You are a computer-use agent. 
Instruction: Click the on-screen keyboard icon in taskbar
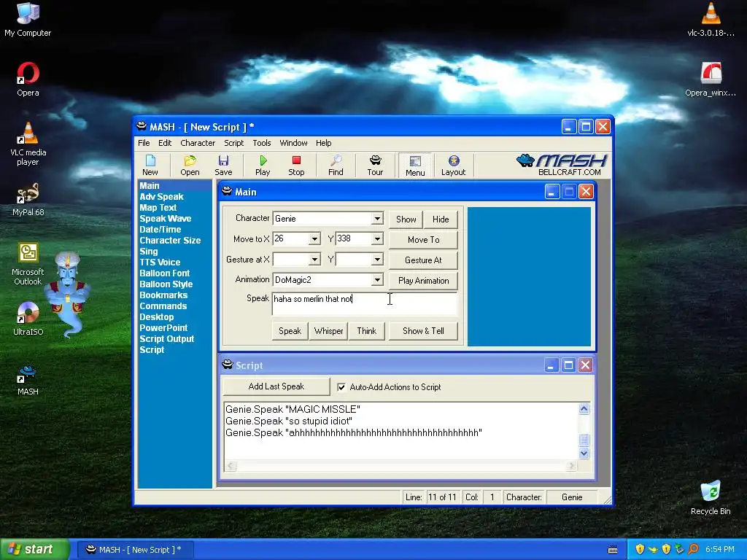(613, 550)
